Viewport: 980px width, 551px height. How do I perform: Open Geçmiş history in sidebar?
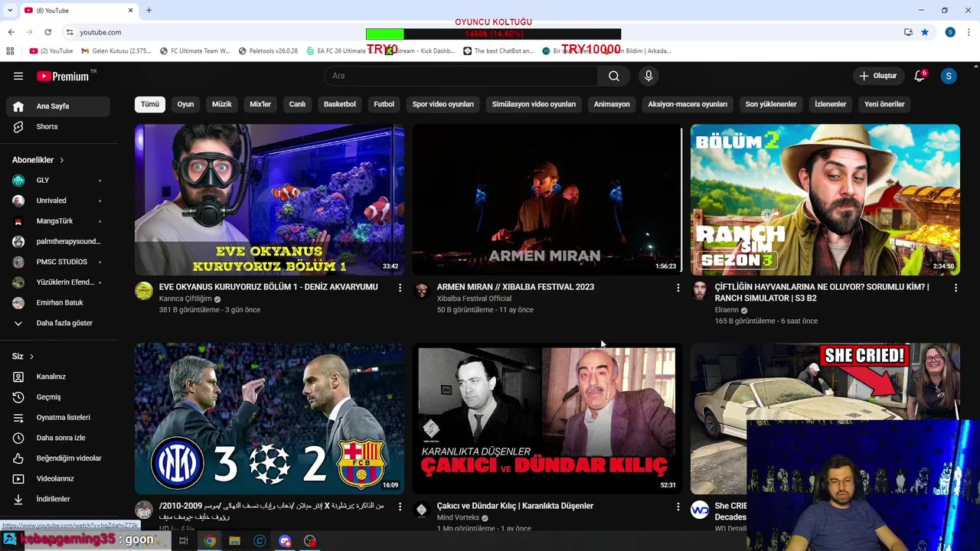pyautogui.click(x=58, y=397)
